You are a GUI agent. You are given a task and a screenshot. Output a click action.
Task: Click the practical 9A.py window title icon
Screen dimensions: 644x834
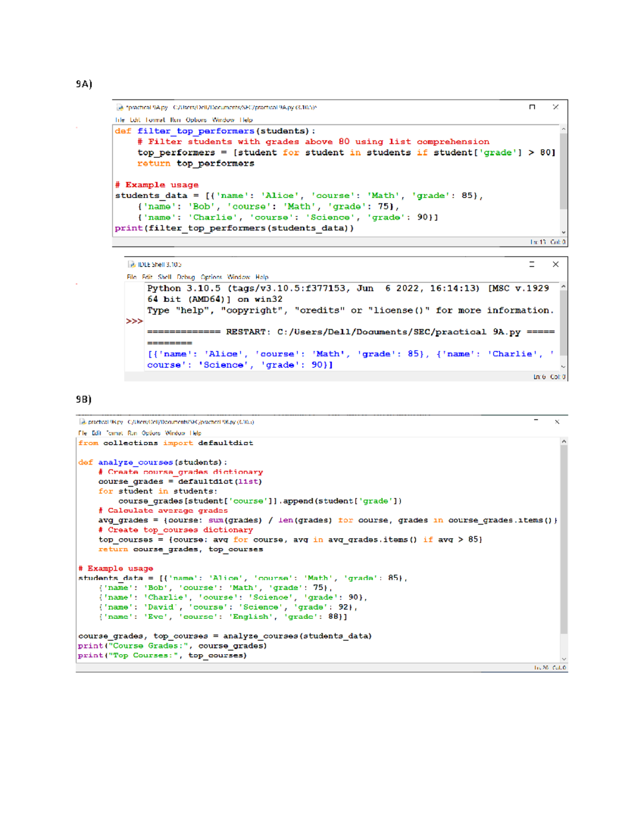click(120, 107)
